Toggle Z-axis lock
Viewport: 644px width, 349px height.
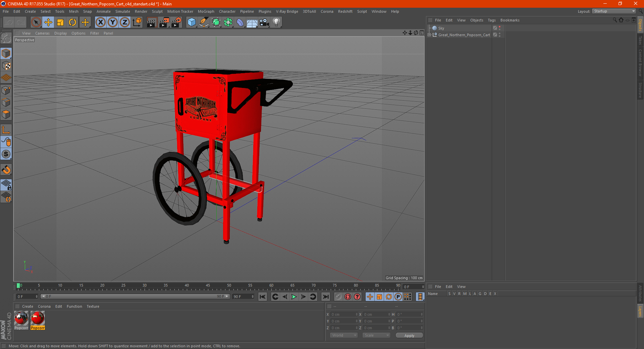[125, 22]
